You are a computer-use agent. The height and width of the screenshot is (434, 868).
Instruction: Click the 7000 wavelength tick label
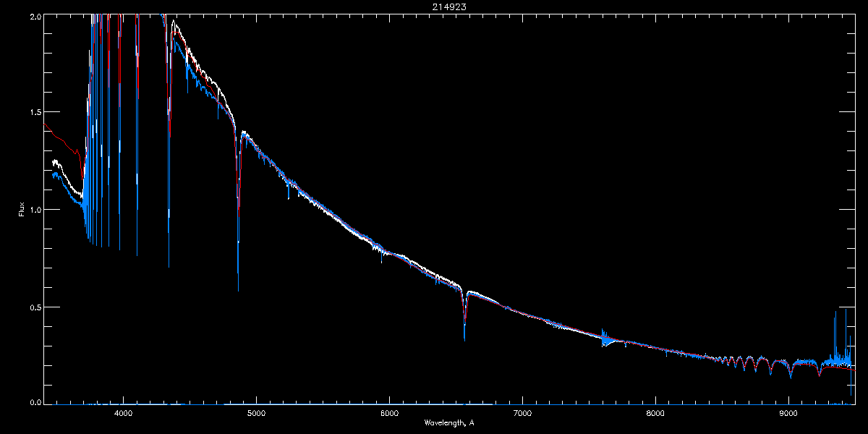click(522, 414)
